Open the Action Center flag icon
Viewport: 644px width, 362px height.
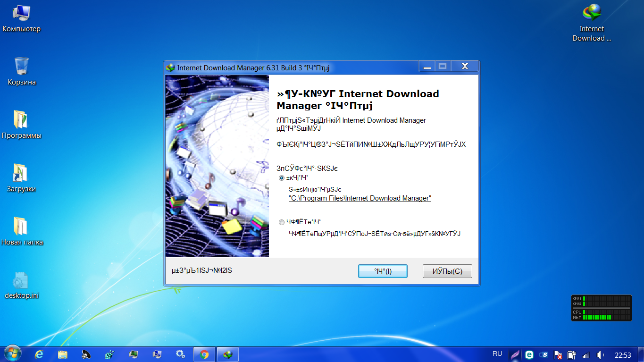(x=558, y=354)
